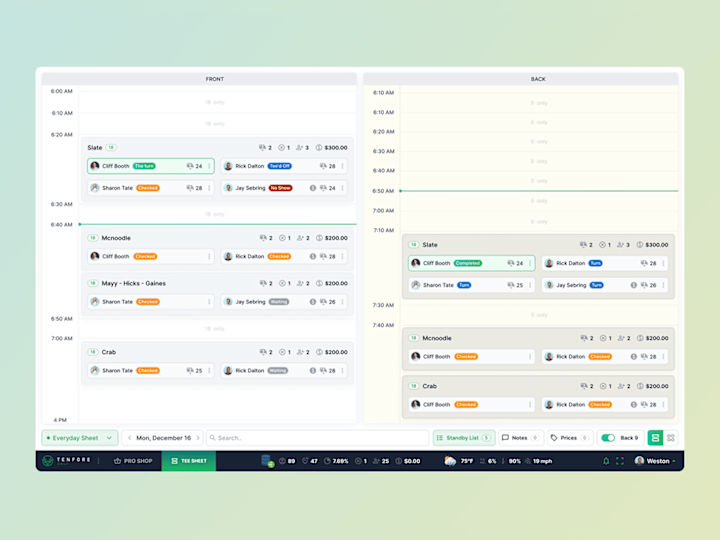The image size is (720, 540).
Task: Toggle the Back 9 switch
Action: [x=608, y=438]
